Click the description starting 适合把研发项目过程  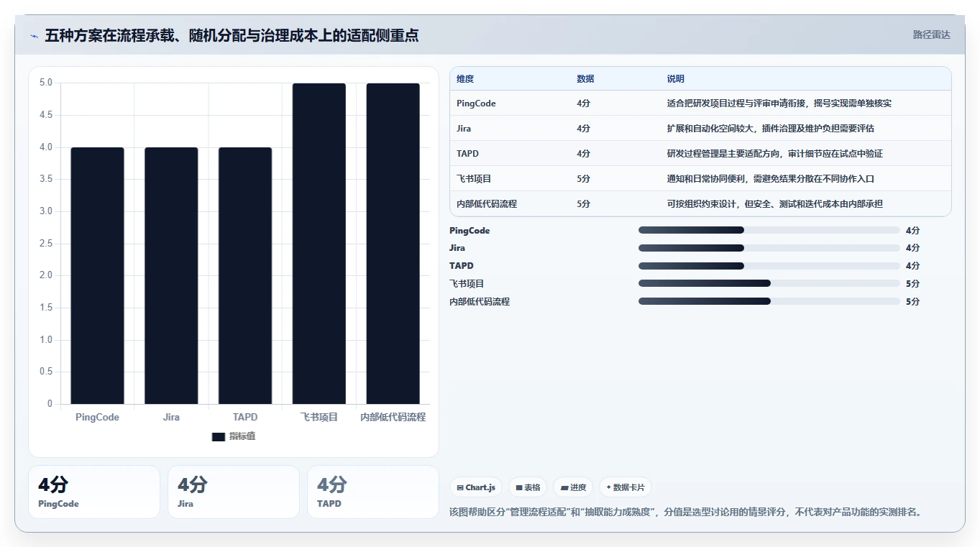(779, 104)
